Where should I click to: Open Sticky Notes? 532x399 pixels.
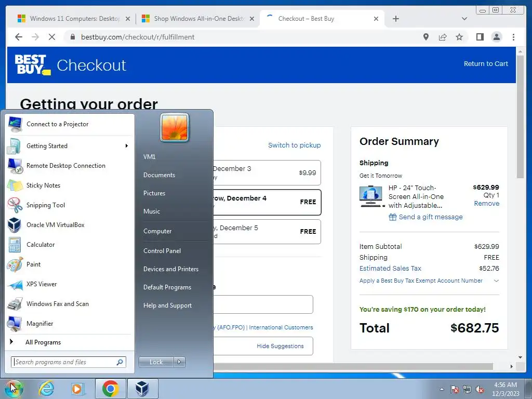coord(69,185)
